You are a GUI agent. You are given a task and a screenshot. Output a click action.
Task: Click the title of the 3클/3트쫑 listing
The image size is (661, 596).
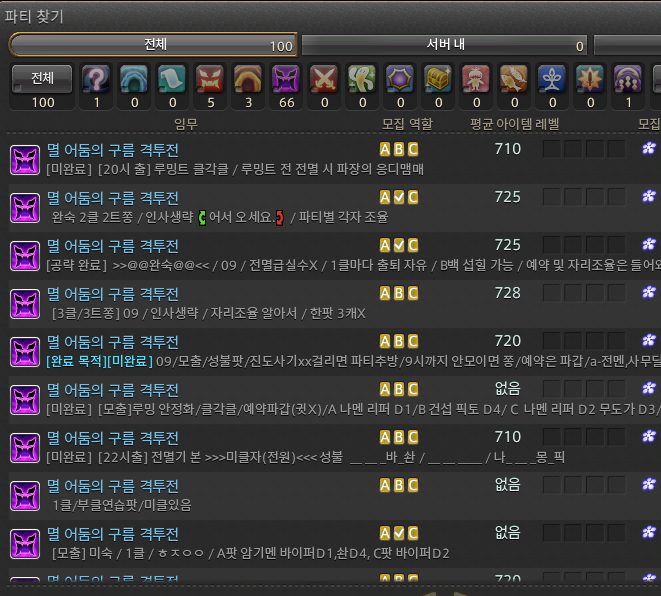click(113, 294)
